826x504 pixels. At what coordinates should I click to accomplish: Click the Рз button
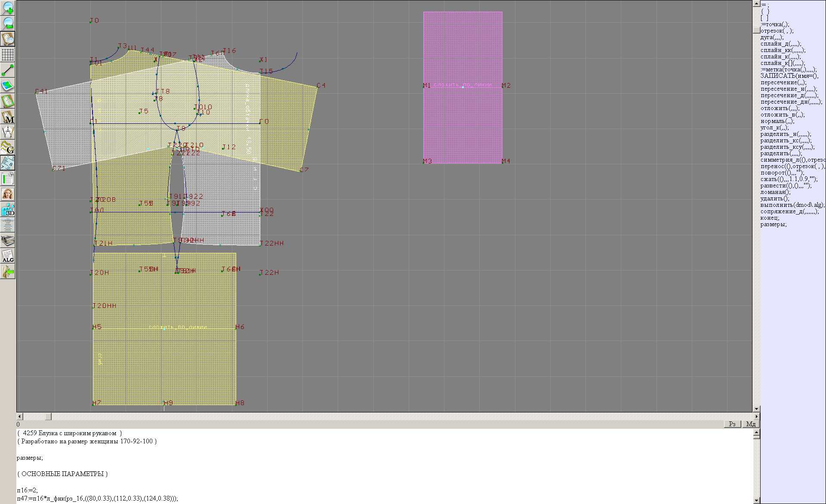pos(732,424)
